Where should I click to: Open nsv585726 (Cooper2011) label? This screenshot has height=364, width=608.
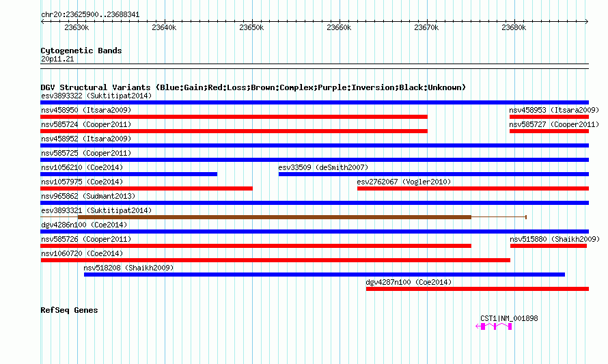point(86,239)
